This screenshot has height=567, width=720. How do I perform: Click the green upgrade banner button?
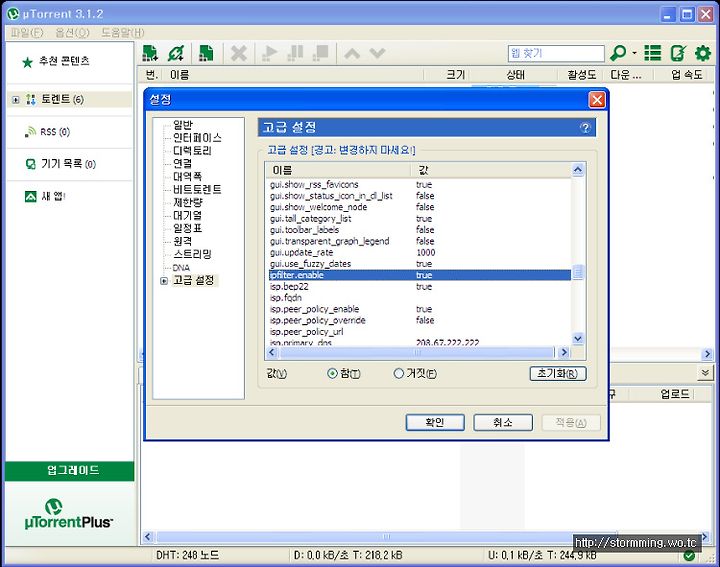pyautogui.click(x=70, y=471)
